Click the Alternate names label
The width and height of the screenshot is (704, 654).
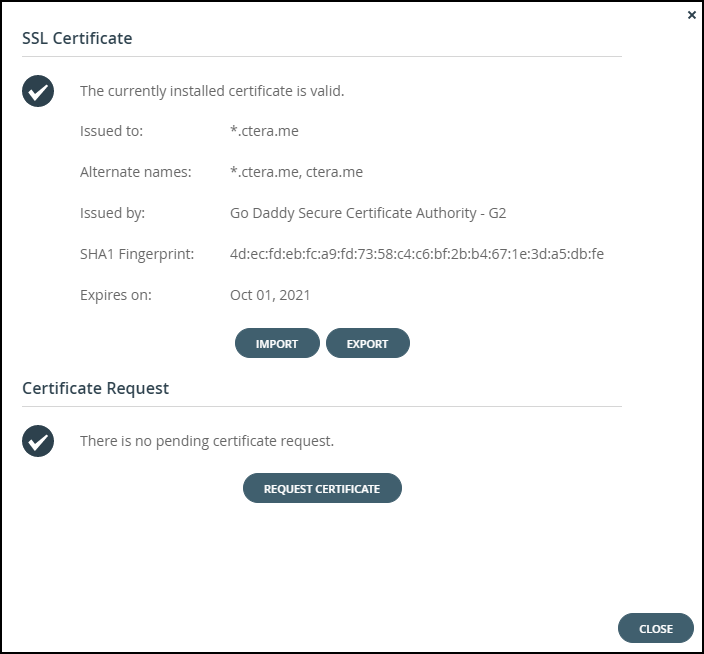[136, 172]
